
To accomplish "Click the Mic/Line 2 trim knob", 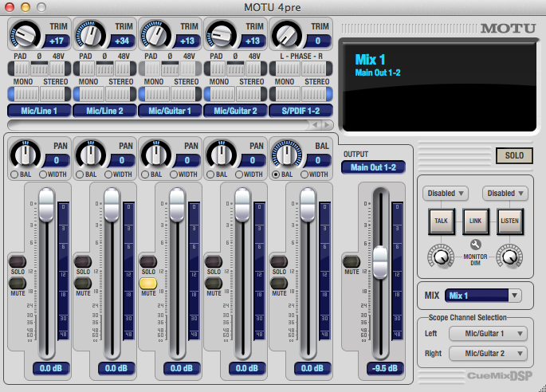I will [91, 34].
